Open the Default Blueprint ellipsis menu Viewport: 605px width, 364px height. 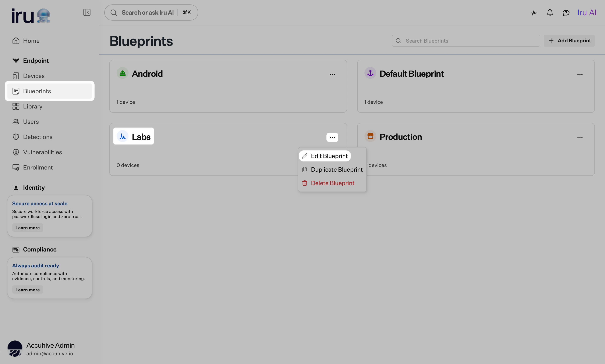pos(580,74)
